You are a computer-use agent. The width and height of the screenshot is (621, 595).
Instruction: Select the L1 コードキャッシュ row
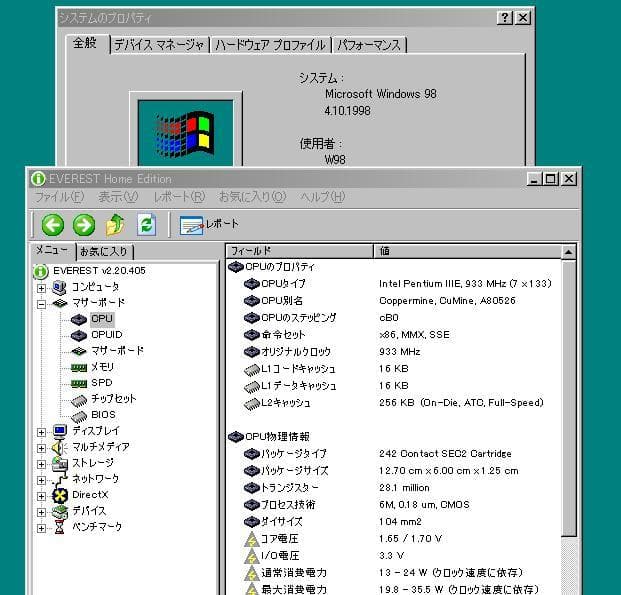coord(326,369)
